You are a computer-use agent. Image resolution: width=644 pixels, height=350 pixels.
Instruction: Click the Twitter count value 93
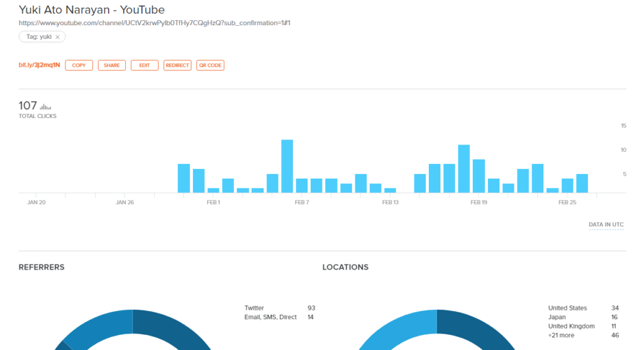[311, 308]
